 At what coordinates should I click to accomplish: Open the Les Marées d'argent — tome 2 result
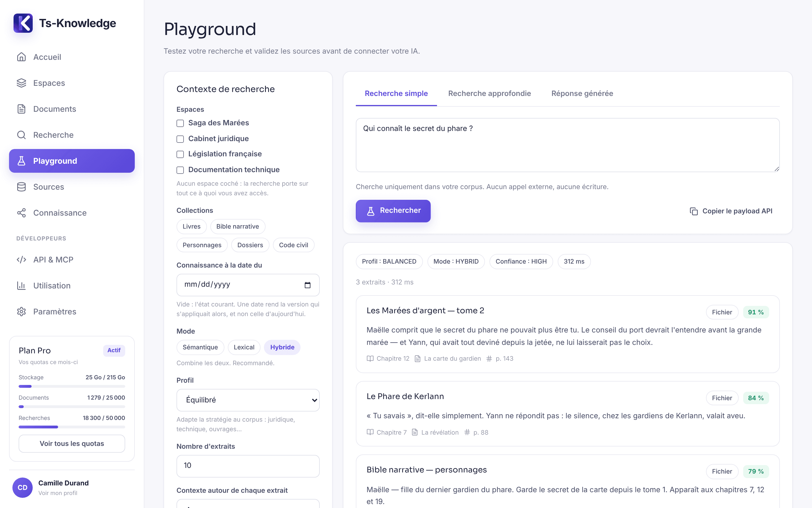tap(425, 310)
